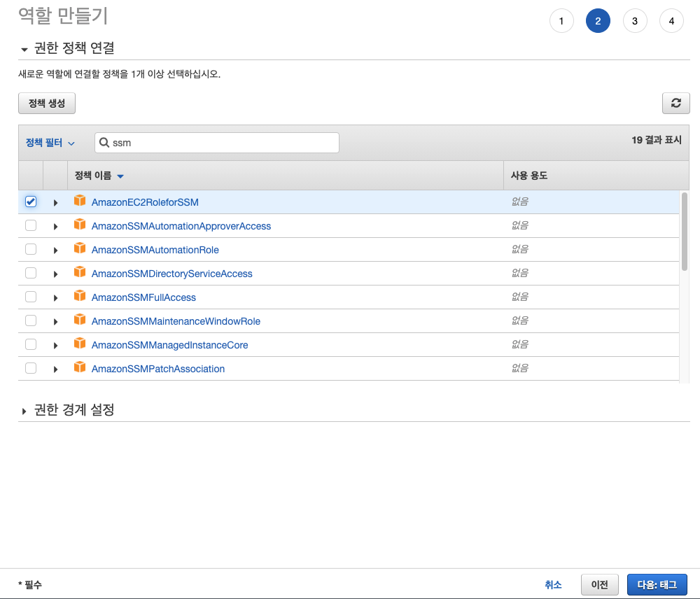Open the AmazonSSMFullAccess policy link
This screenshot has width=700, height=599.
pos(143,297)
